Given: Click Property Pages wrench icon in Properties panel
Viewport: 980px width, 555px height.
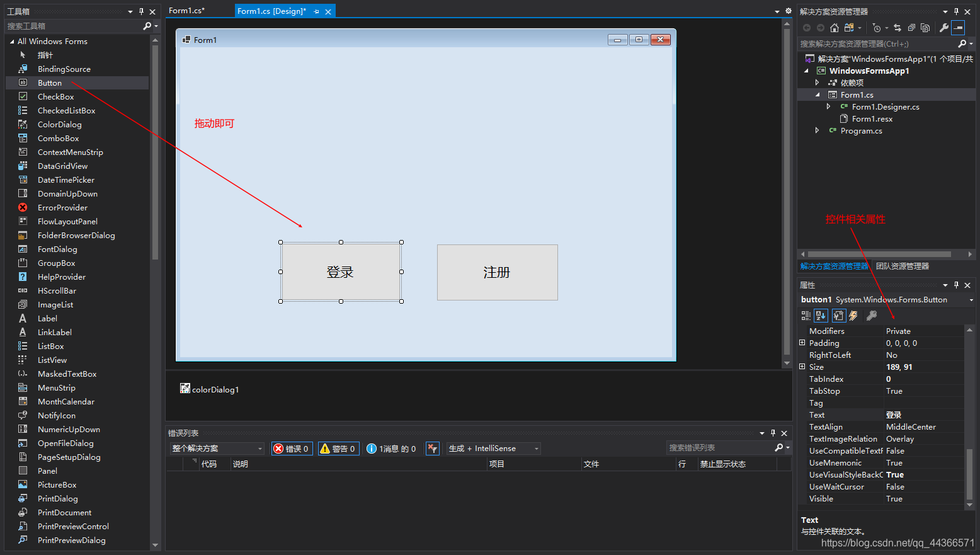Looking at the screenshot, I should coord(872,316).
